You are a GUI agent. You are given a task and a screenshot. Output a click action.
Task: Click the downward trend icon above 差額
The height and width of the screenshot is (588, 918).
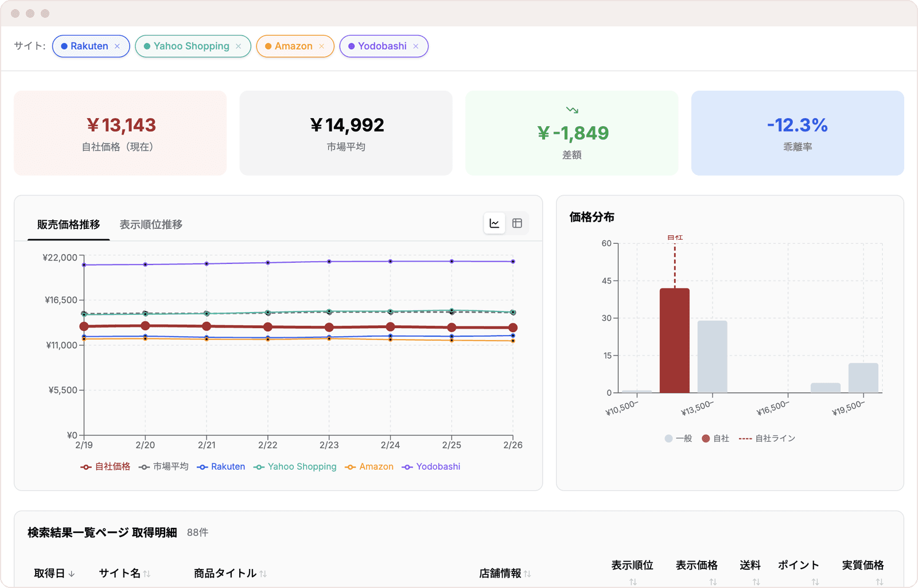click(572, 110)
